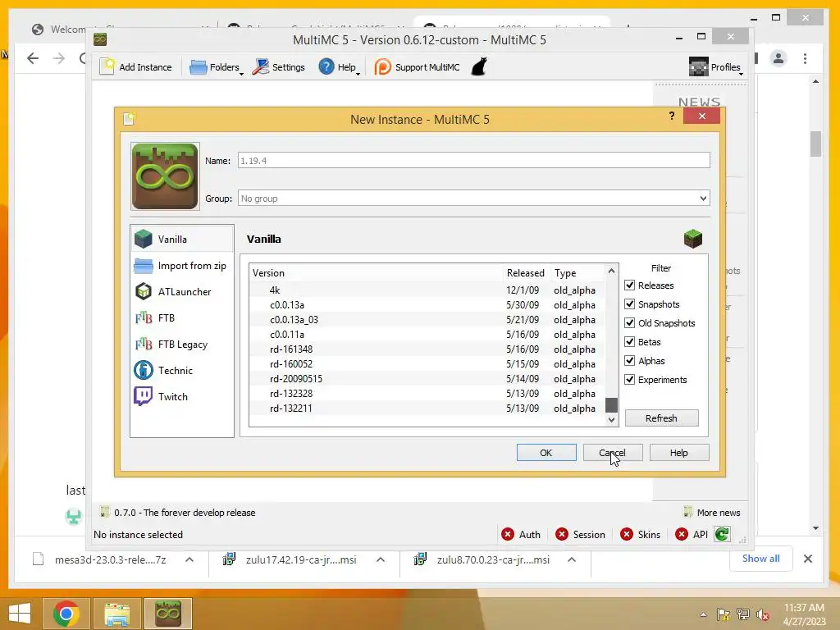
Task: Click the Name input field
Action: point(473,160)
